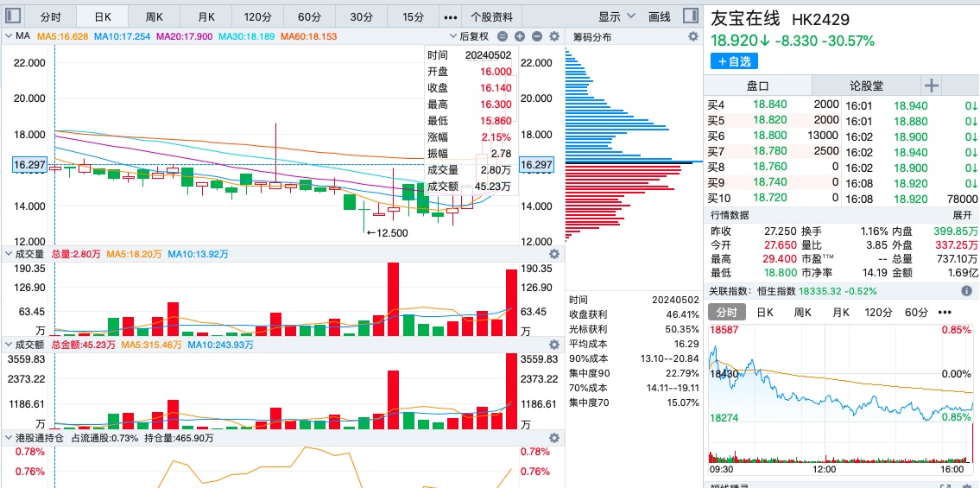Select the 60分 timeframe tab
This screenshot has width=980, height=488.
click(x=309, y=17)
